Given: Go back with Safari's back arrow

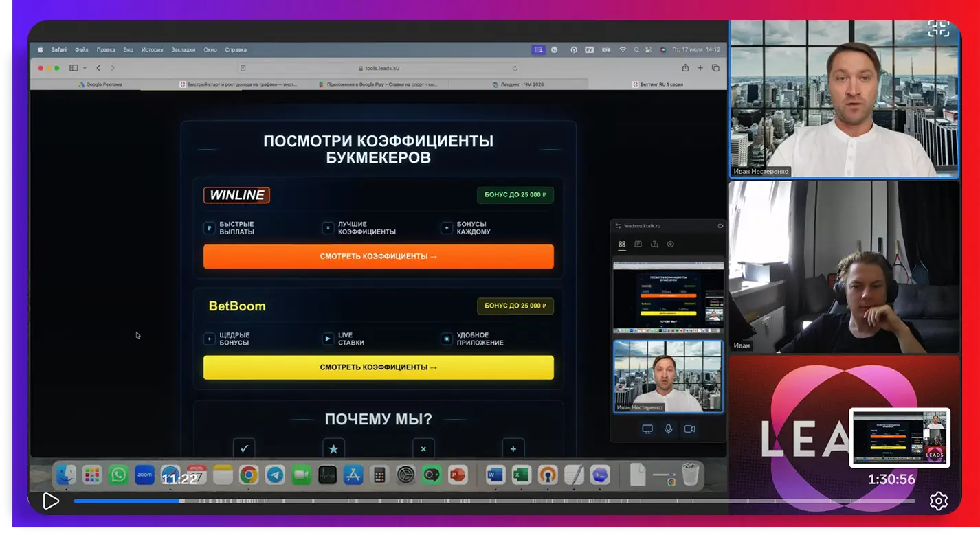Looking at the screenshot, I should point(98,68).
